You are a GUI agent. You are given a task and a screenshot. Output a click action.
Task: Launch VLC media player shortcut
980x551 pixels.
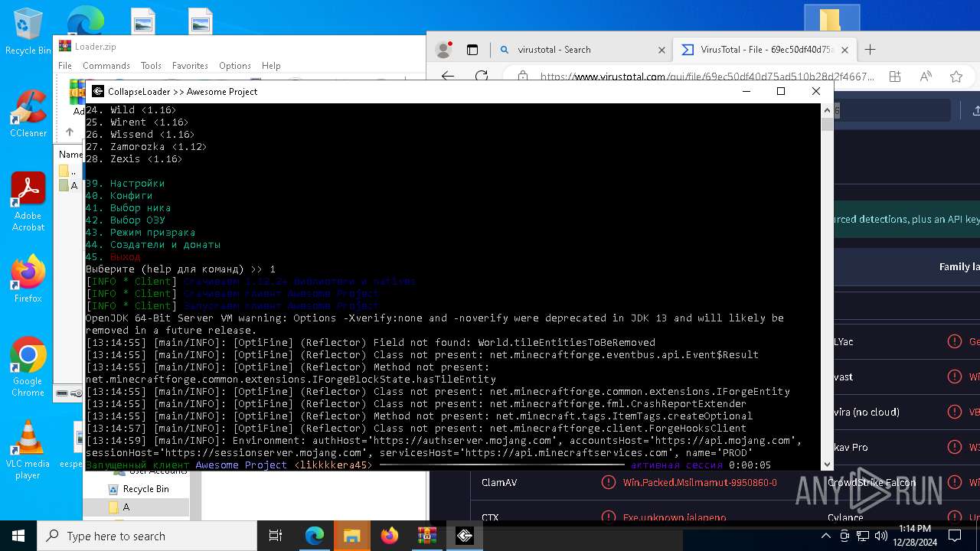pos(28,448)
